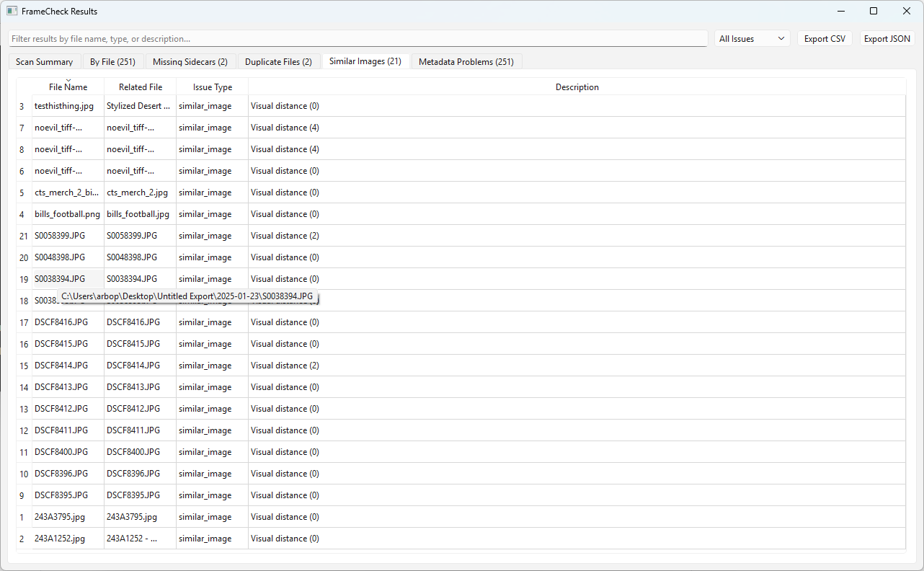The image size is (924, 571).
Task: Select the 243A3795.jpg result row
Action: point(58,516)
